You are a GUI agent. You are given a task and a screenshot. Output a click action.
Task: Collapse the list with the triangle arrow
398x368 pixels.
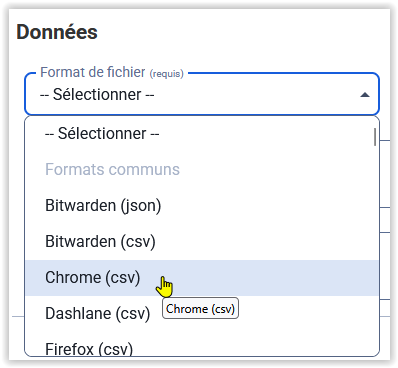(x=365, y=95)
